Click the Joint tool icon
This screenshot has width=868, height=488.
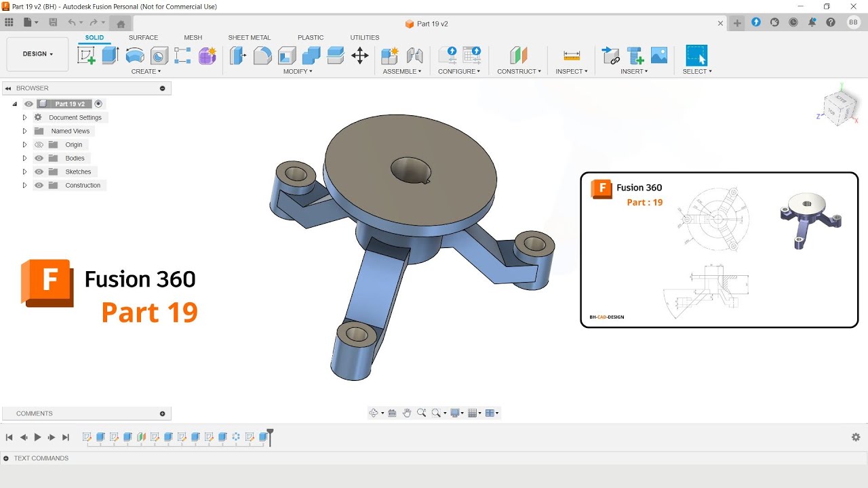coord(414,56)
